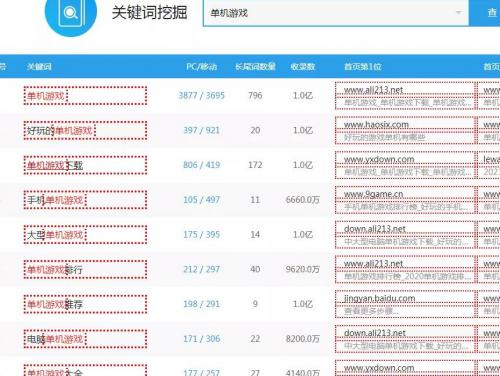
Task: Select long-tail count 22
Action: [x=255, y=339]
